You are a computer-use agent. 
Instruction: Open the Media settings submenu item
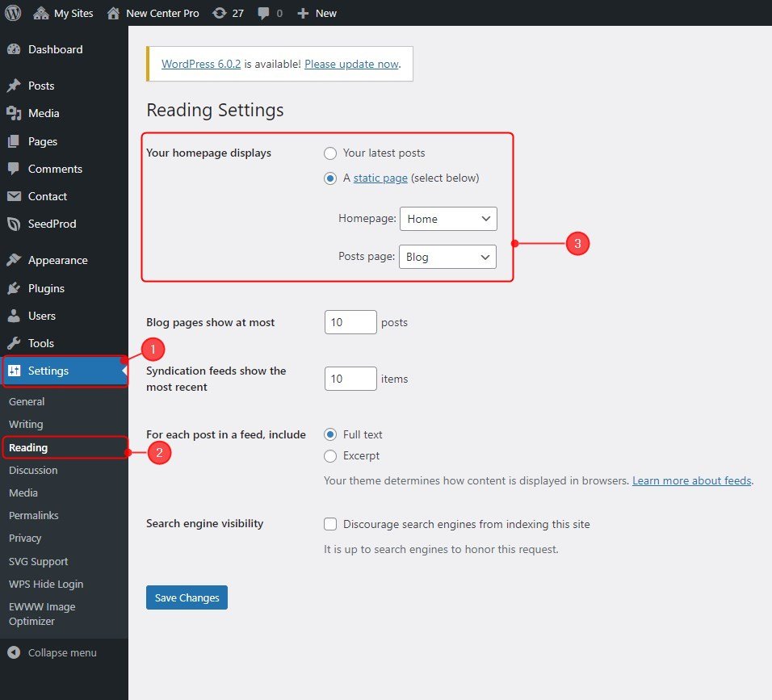click(x=23, y=493)
